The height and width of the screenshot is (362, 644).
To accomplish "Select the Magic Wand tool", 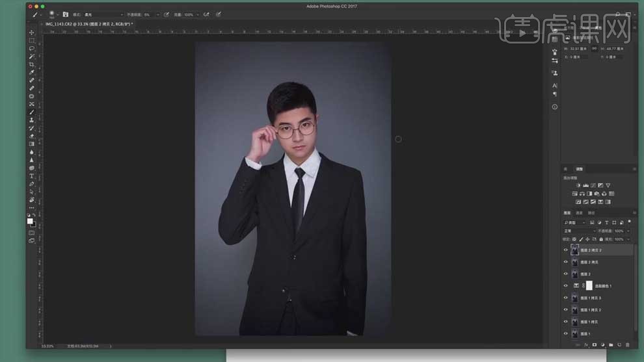I will (x=32, y=57).
